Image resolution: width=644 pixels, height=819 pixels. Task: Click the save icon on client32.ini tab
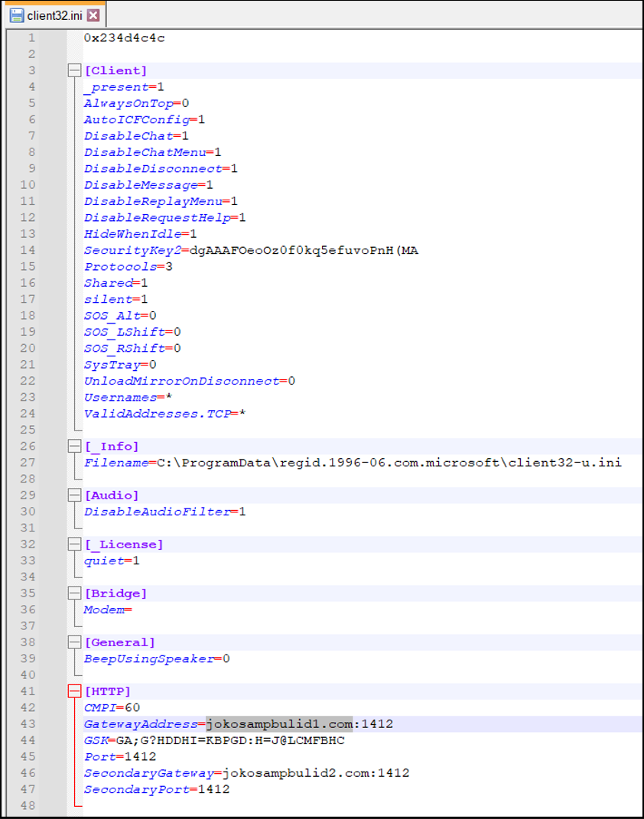click(x=16, y=15)
